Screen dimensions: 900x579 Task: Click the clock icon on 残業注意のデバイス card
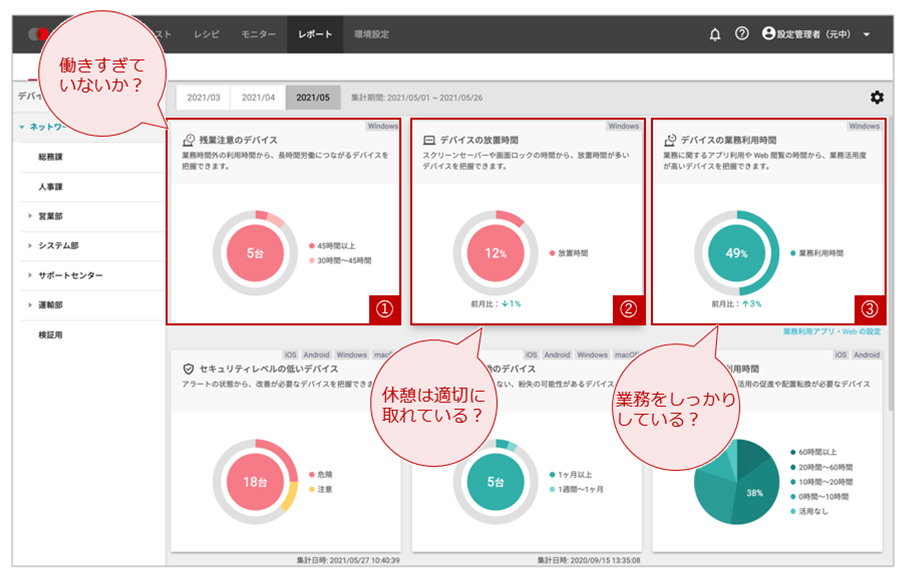[x=188, y=138]
